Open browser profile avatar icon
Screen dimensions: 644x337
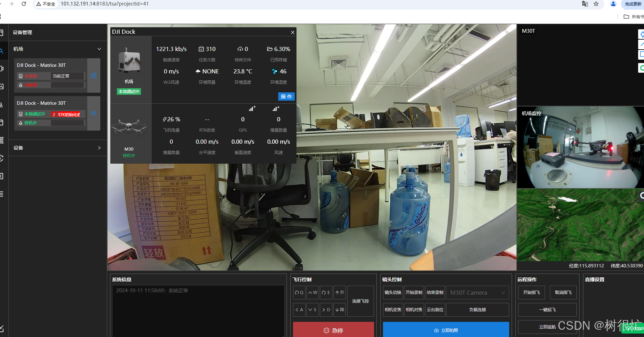(613, 4)
